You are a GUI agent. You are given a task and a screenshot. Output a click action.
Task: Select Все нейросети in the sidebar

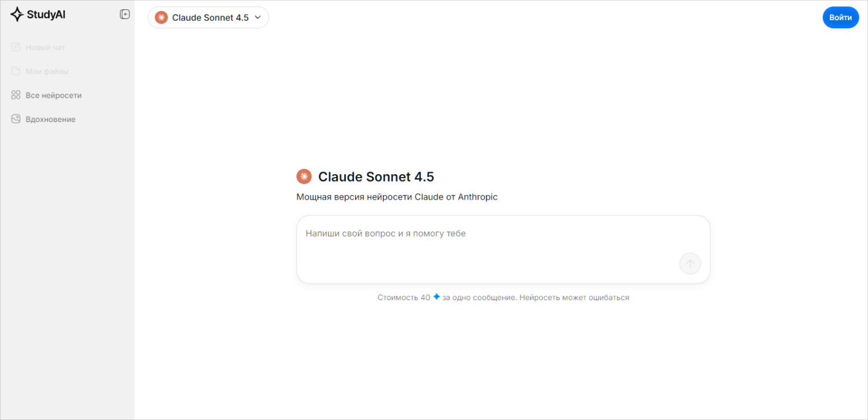(x=53, y=95)
